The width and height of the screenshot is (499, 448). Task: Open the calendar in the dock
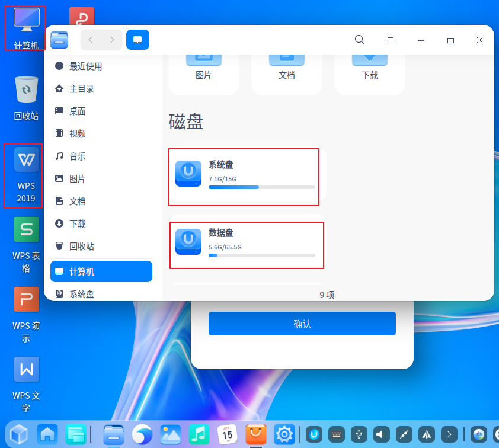[227, 434]
